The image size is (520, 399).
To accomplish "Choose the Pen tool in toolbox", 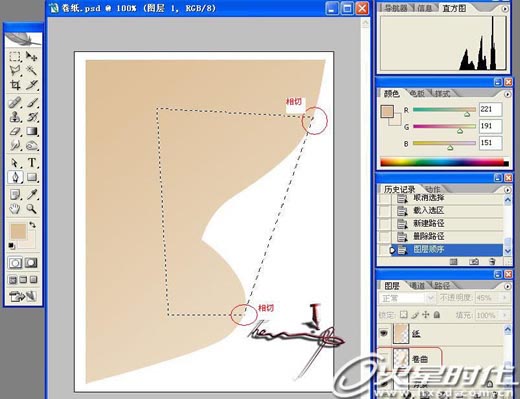I will 15,177.
